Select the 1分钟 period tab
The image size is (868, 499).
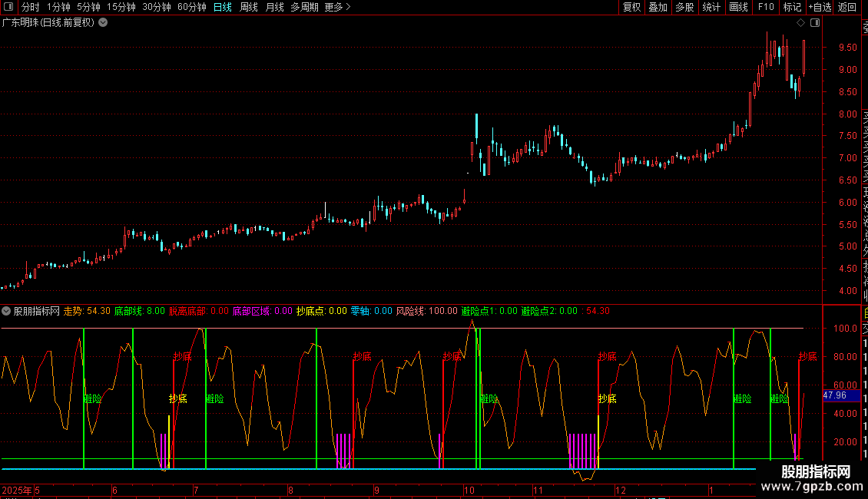point(58,7)
